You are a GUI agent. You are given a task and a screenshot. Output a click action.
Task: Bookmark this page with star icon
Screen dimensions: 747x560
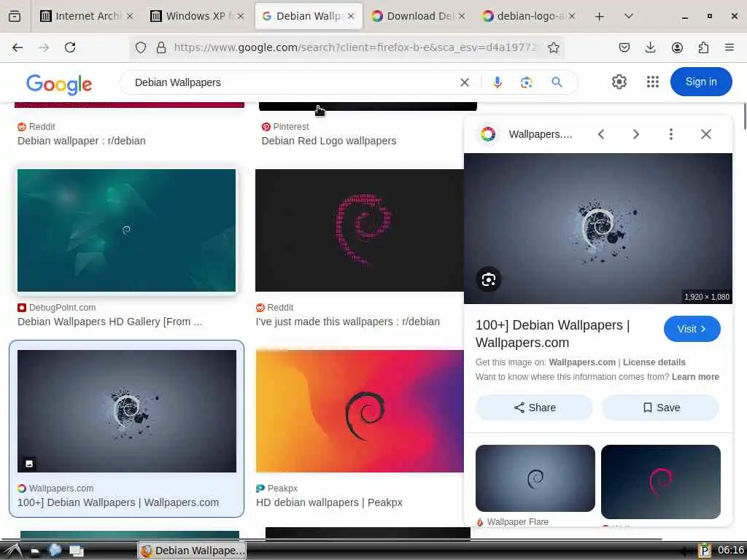pyautogui.click(x=553, y=47)
